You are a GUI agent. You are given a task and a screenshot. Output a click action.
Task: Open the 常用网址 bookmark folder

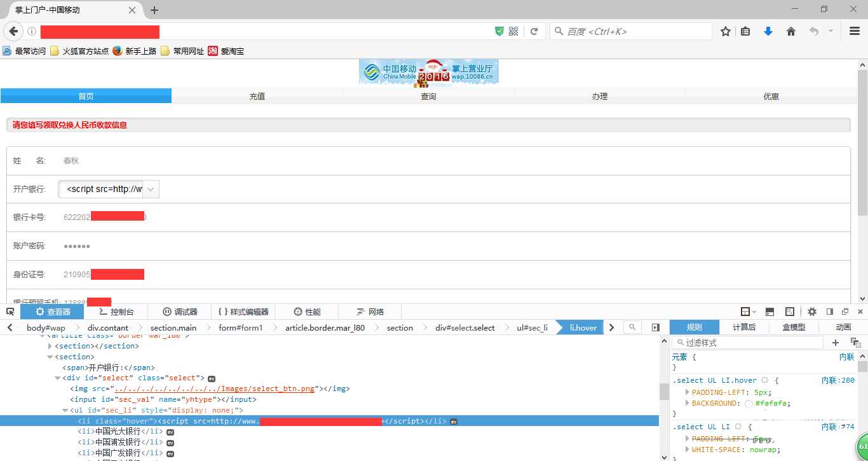coord(182,51)
